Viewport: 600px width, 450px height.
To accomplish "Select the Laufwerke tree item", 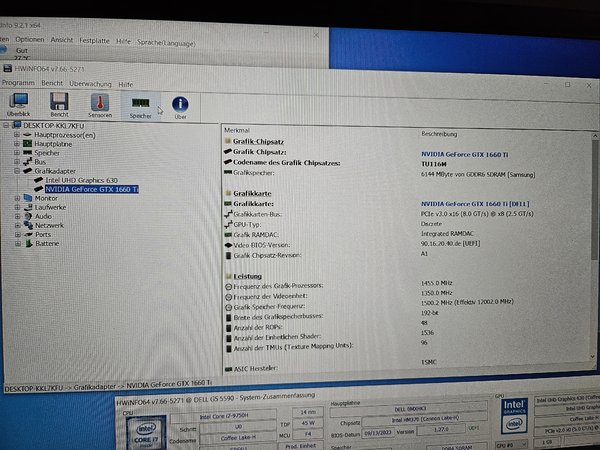I will coord(50,207).
